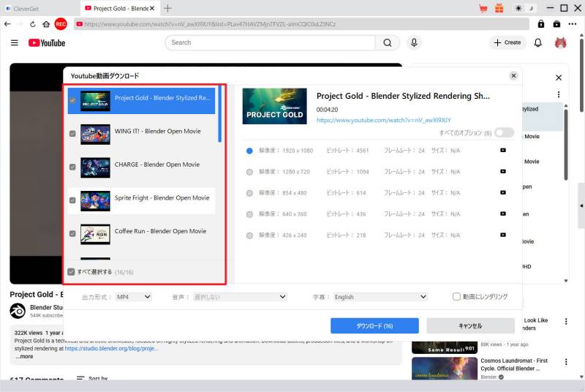Select Coffee Run - Blender Open Movie row
The height and width of the screenshot is (392, 585).
[141, 234]
